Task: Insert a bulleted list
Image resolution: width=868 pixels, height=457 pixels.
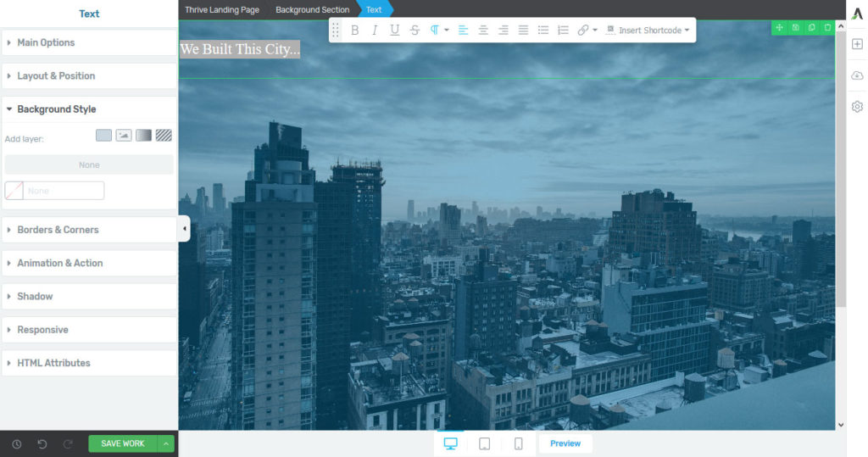Action: pyautogui.click(x=543, y=31)
